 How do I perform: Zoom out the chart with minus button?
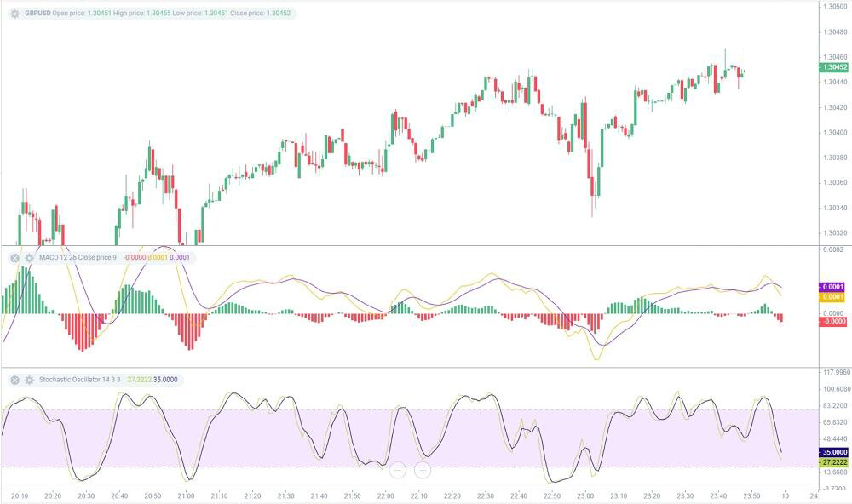coord(396,469)
